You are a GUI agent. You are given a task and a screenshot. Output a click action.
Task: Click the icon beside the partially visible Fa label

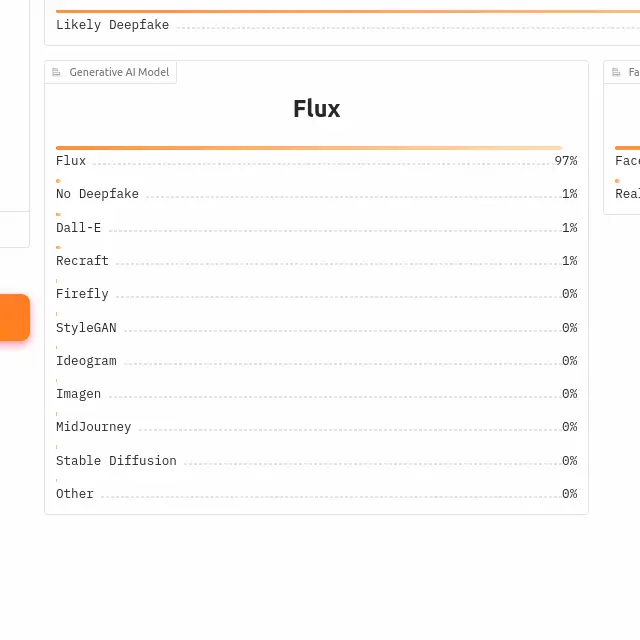pyautogui.click(x=616, y=72)
